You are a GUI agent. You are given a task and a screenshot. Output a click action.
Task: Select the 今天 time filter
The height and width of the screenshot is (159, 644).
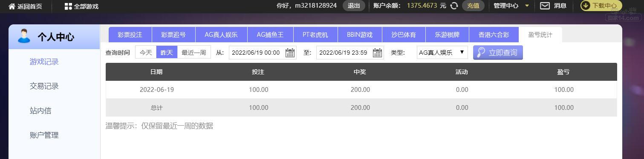point(146,52)
